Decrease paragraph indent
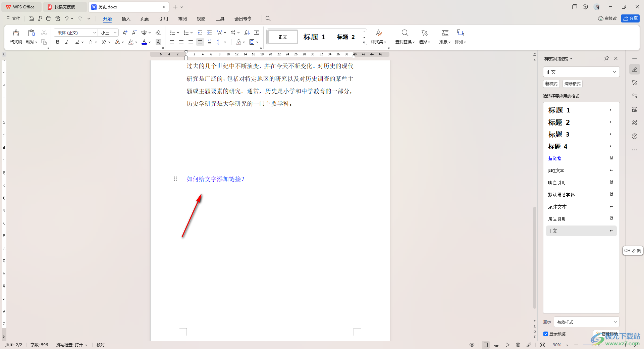Viewport: 644px width, 349px height. [x=200, y=33]
